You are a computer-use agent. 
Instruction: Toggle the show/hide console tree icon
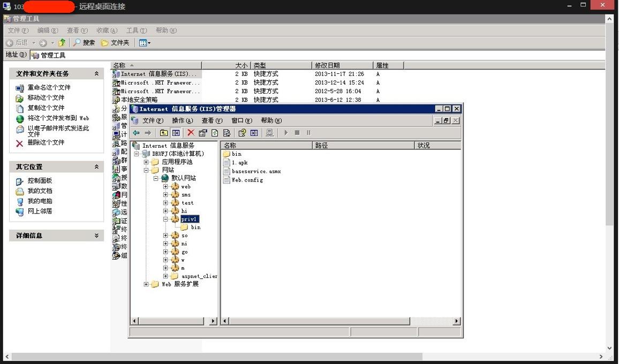point(176,133)
